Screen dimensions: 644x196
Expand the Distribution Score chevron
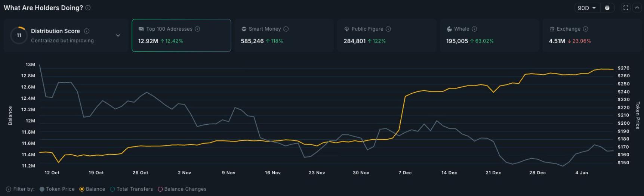point(118,35)
